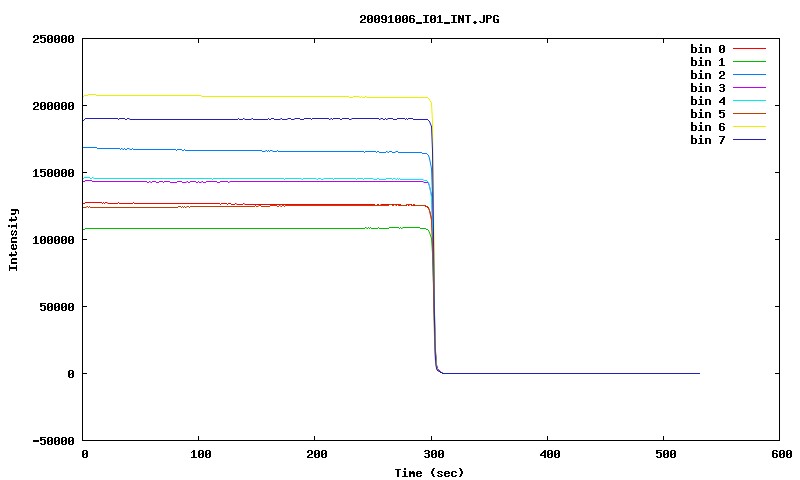800x480 pixels.
Task: Click the green line sample for bin 1
Action: click(x=749, y=61)
